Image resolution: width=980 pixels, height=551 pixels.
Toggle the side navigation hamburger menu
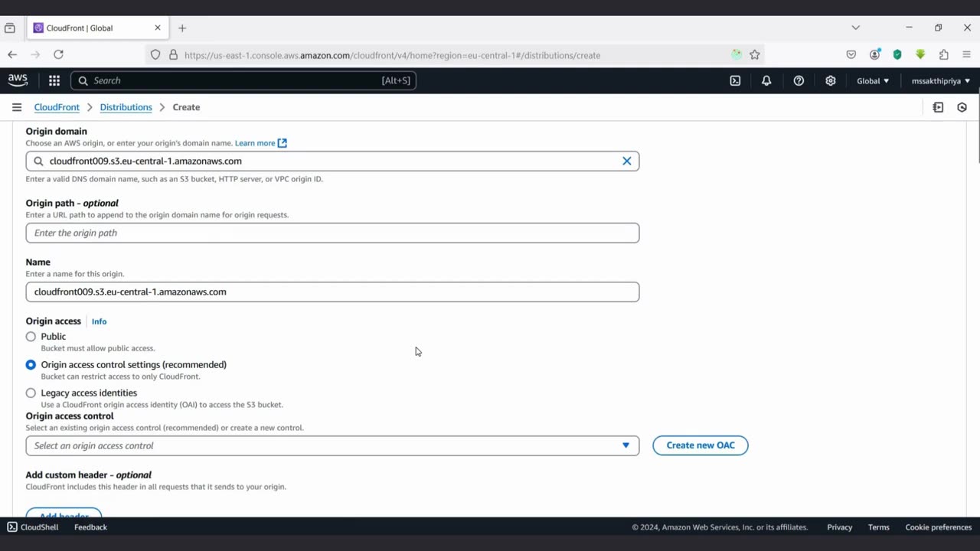pyautogui.click(x=17, y=107)
